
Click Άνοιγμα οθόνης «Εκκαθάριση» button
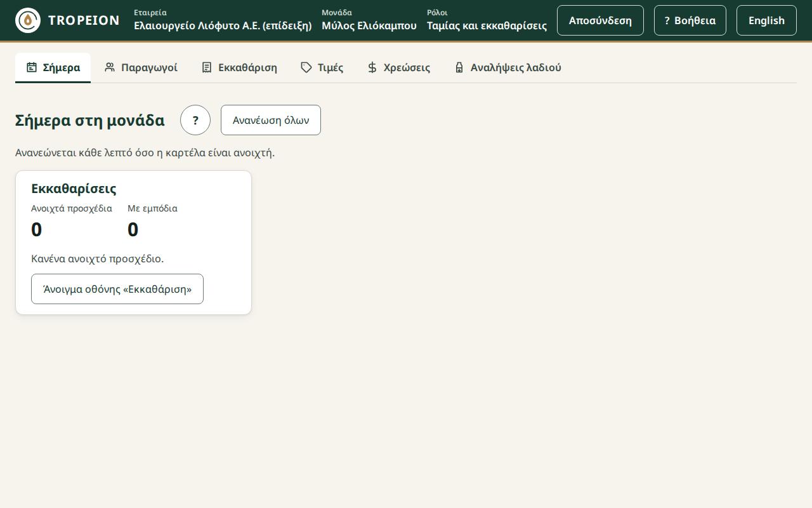click(x=117, y=289)
